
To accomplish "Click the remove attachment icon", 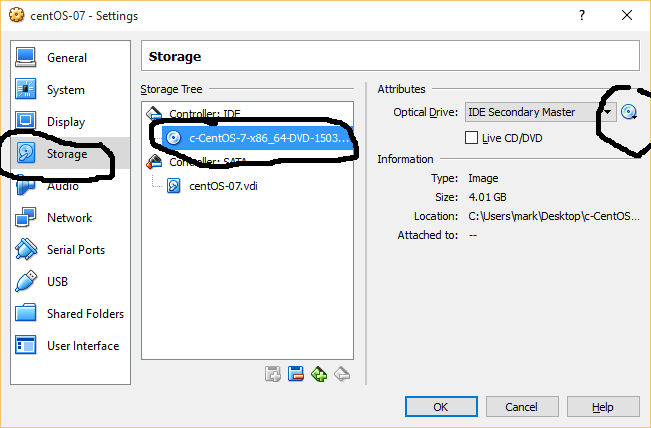I will pos(342,374).
